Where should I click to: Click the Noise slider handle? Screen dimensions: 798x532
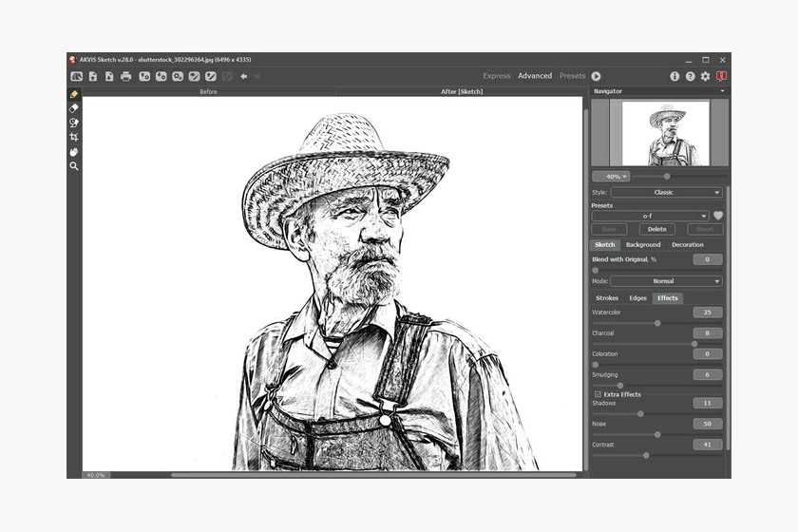657,435
